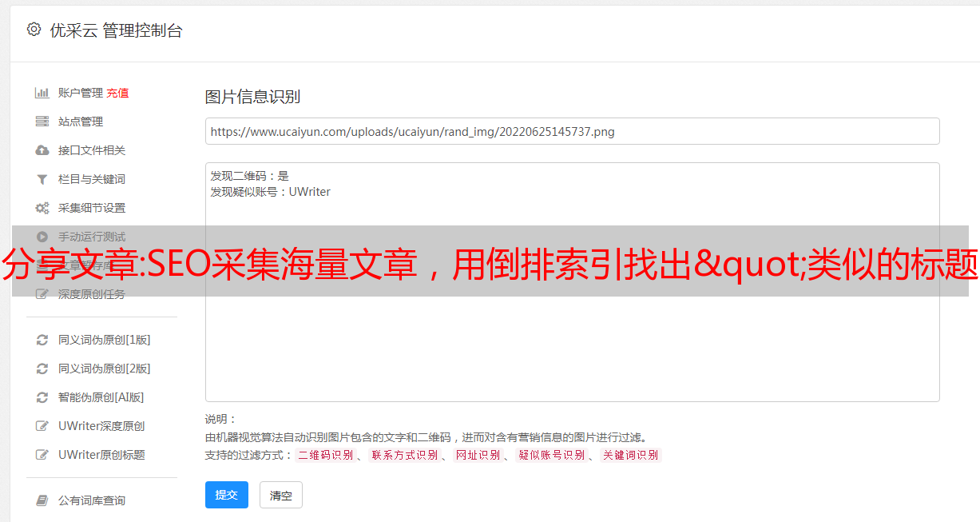Click the filter funnel icon for 栏目与关键词
980x522 pixels.
click(42, 179)
